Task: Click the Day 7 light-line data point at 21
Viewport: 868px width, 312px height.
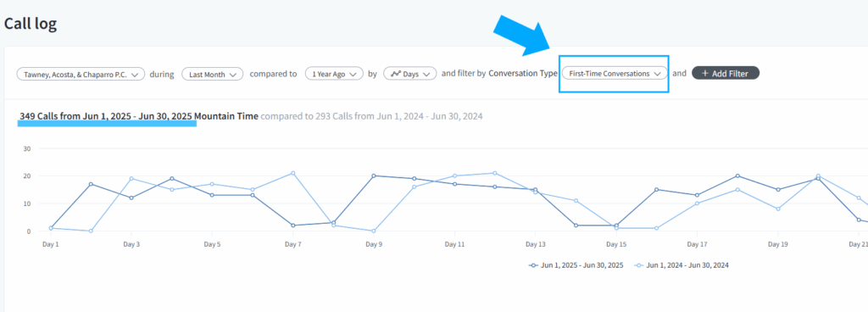Action: pos(292,173)
